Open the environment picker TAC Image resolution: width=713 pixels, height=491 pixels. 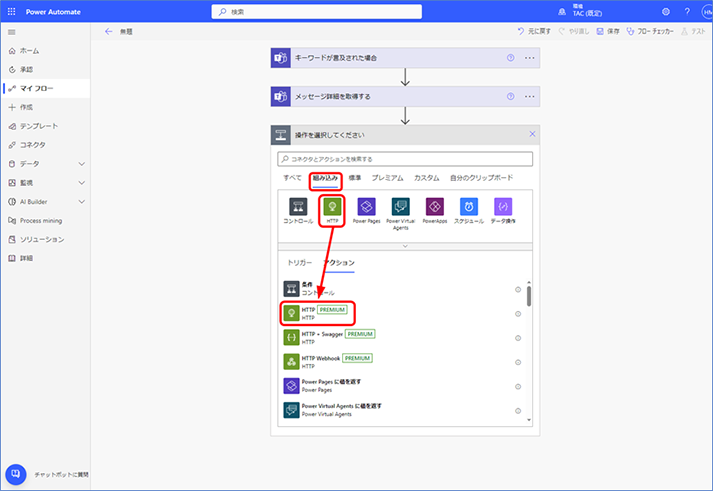581,10
